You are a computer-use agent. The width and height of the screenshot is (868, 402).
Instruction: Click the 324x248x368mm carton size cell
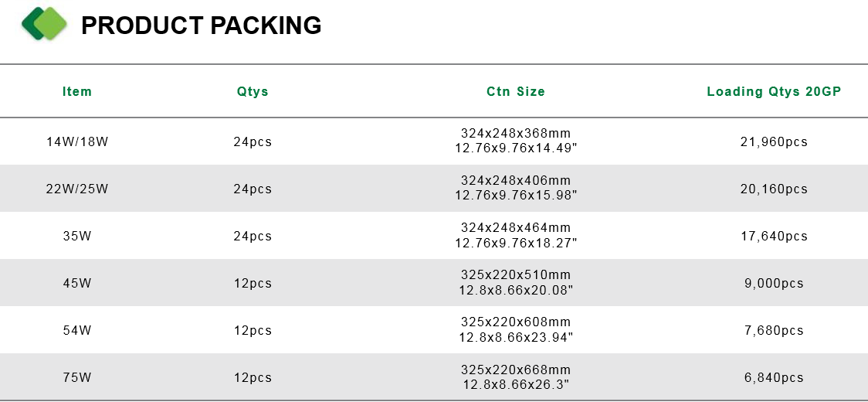coord(516,141)
